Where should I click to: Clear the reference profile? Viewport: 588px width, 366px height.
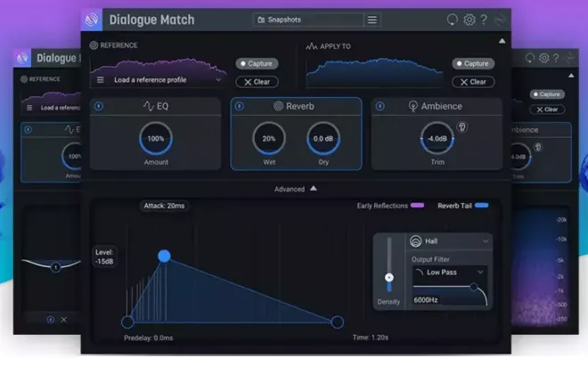[x=257, y=82]
